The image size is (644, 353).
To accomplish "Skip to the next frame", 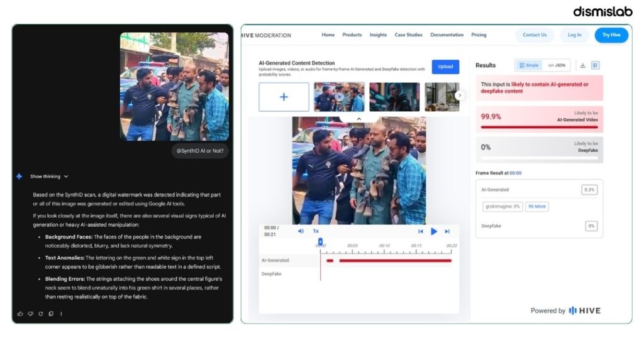I will tap(447, 232).
